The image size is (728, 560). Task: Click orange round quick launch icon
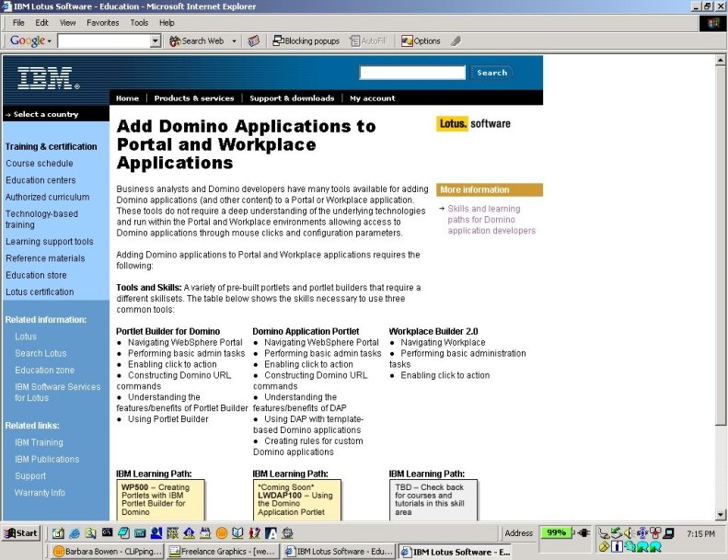pyautogui.click(x=222, y=533)
